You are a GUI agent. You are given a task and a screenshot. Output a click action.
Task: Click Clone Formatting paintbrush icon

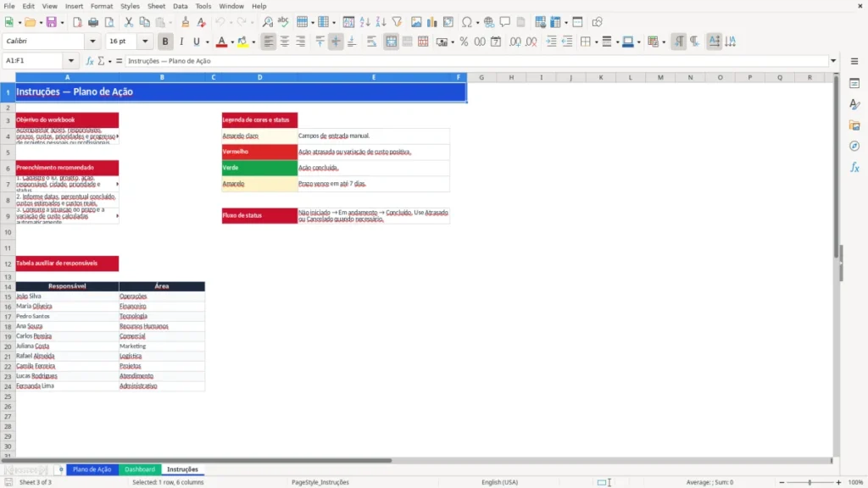click(186, 22)
